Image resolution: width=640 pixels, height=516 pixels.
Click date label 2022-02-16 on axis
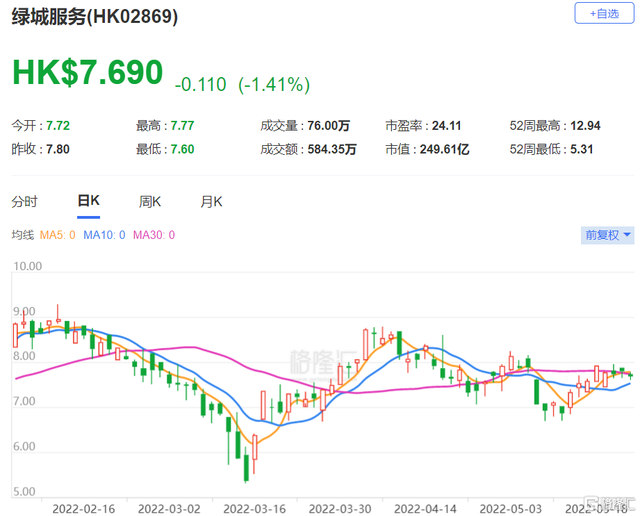pos(84,509)
